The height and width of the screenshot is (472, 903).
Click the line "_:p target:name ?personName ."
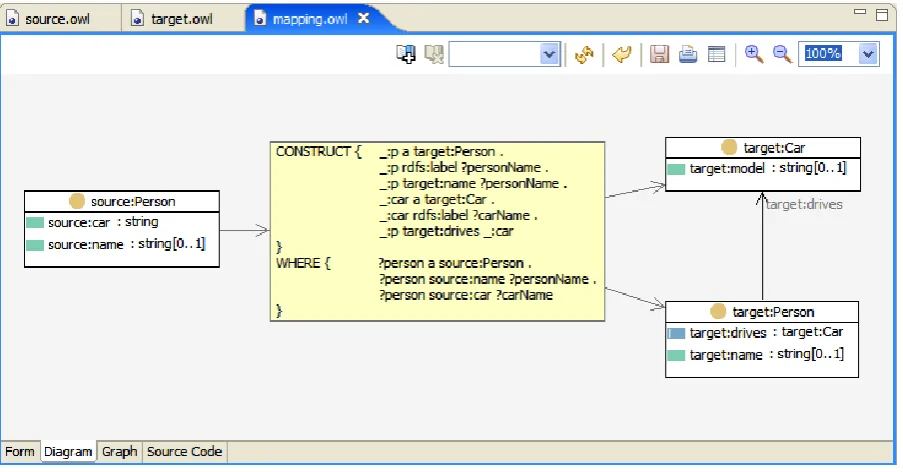pos(473,184)
